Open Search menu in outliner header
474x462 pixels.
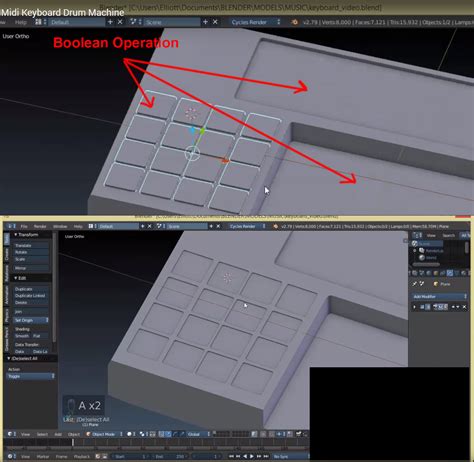pyautogui.click(x=449, y=235)
